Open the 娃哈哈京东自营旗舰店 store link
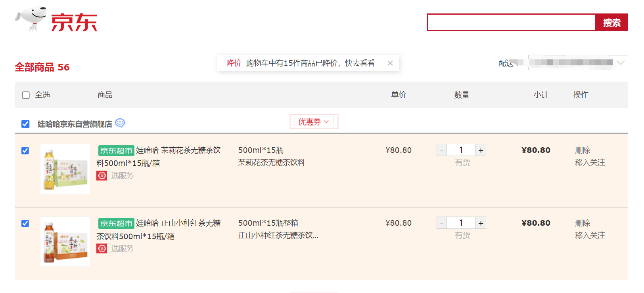The width and height of the screenshot is (644, 293). pyautogui.click(x=75, y=124)
